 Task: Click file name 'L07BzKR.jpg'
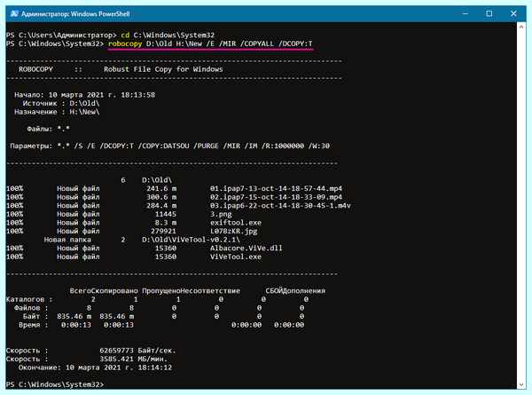[233, 232]
